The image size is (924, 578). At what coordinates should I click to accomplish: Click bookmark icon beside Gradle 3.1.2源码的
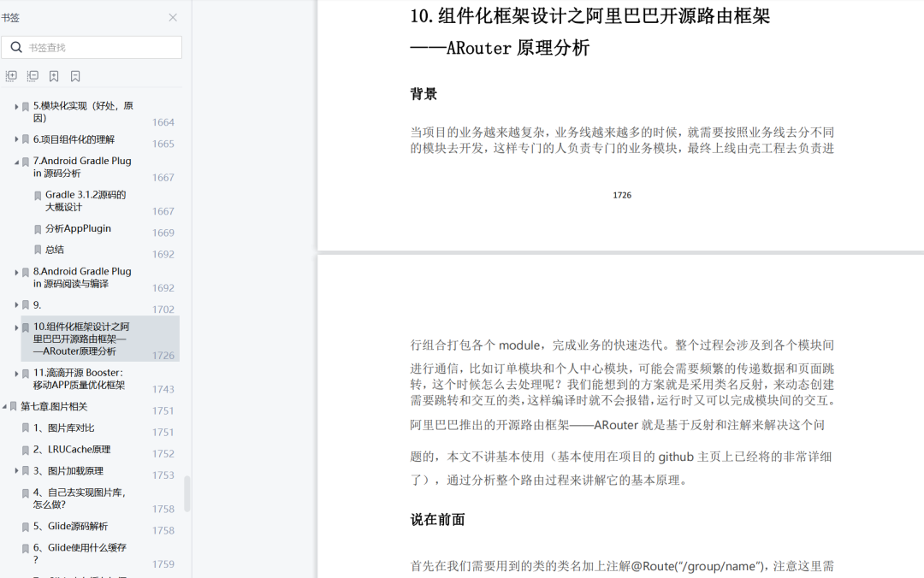click(x=38, y=196)
